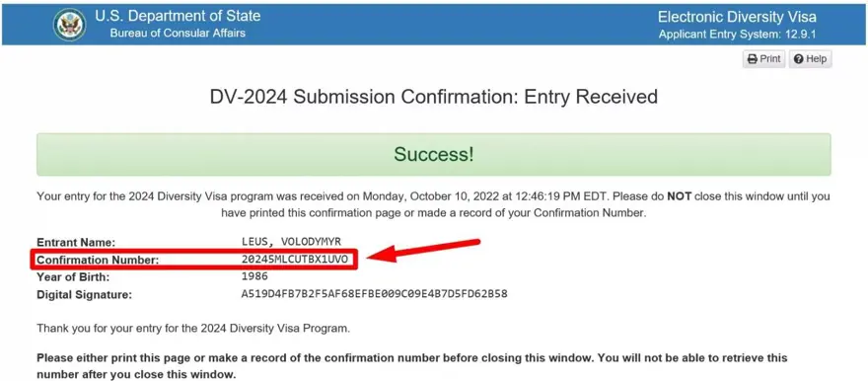Viewport: 868px width, 381px height.
Task: Click the year of birth value 1986
Action: coord(254,276)
